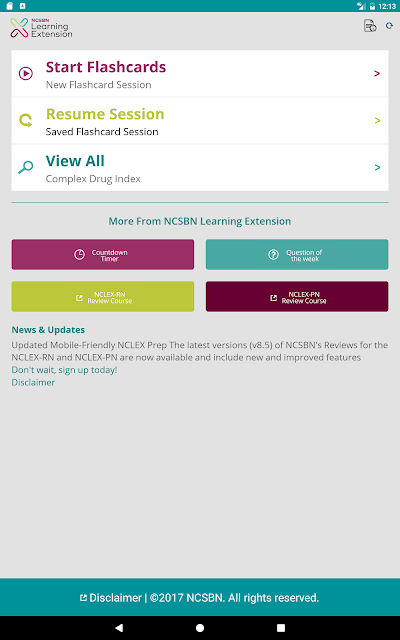The image size is (400, 640).
Task: Open the NCLEX-PN Review Course button
Action: (297, 296)
